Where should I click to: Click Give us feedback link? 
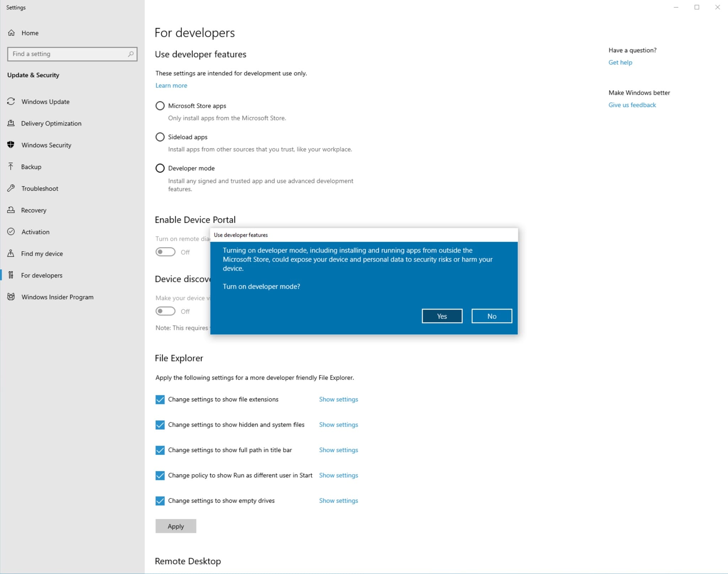(632, 105)
